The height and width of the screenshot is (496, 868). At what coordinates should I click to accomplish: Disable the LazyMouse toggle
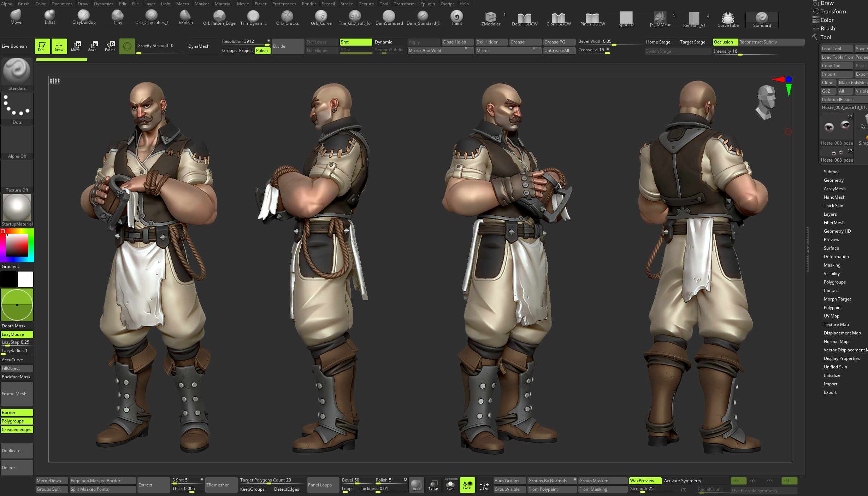17,334
